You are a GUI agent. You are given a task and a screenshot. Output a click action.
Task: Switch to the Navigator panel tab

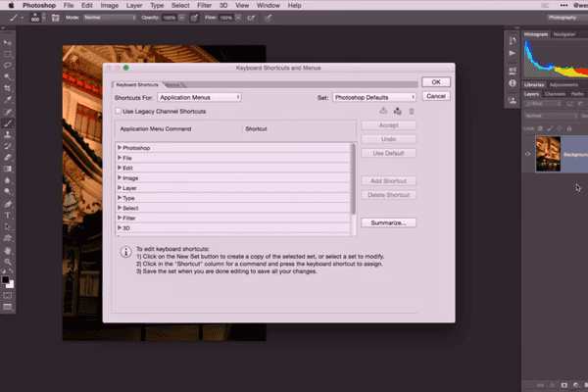(564, 34)
